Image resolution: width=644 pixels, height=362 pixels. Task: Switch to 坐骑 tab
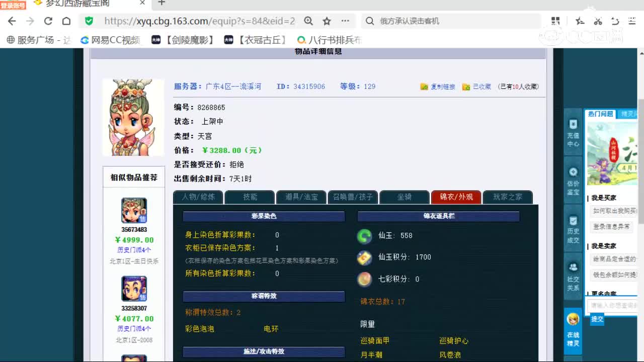point(405,197)
